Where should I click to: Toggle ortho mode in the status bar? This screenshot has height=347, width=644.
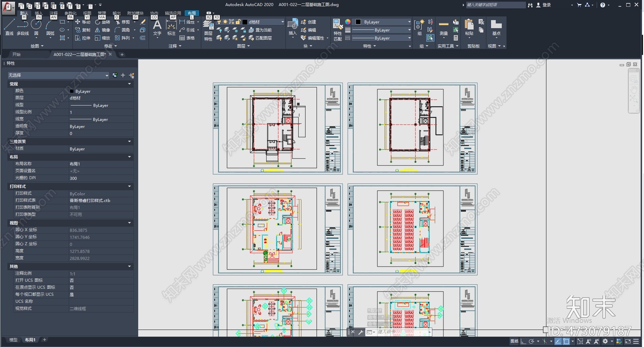click(x=523, y=341)
